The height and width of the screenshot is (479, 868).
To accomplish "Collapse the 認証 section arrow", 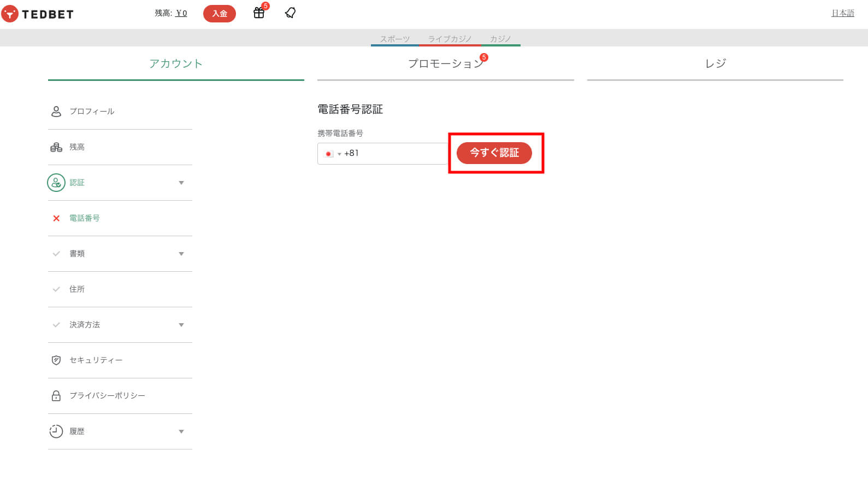I will point(181,183).
